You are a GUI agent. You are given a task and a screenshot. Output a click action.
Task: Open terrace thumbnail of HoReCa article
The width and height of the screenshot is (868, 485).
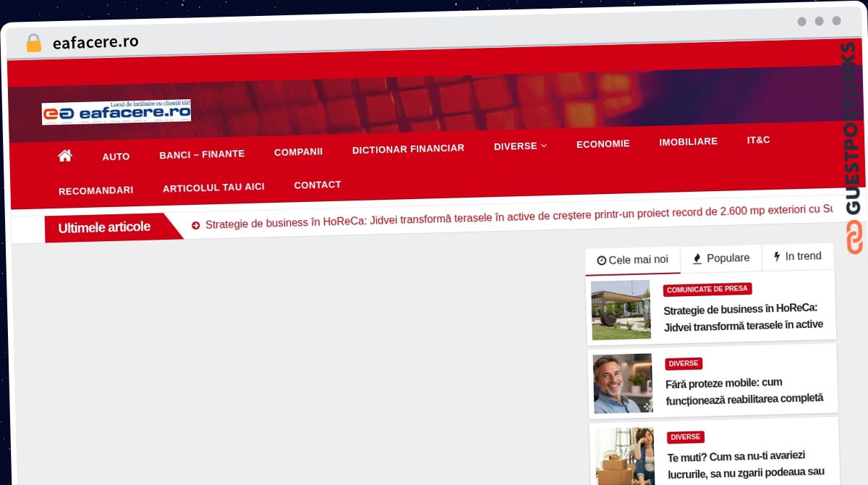point(621,310)
